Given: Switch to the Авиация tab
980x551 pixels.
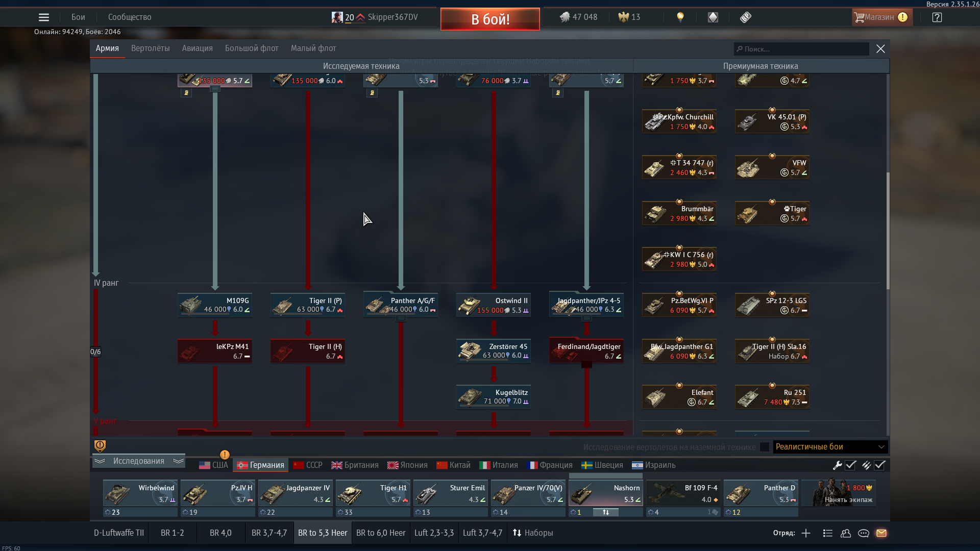Looking at the screenshot, I should (x=198, y=48).
